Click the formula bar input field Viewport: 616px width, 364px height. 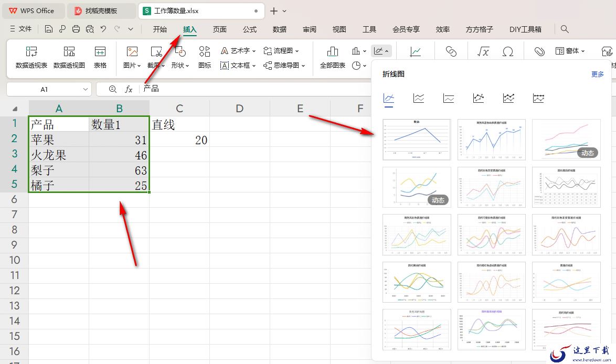pos(256,89)
